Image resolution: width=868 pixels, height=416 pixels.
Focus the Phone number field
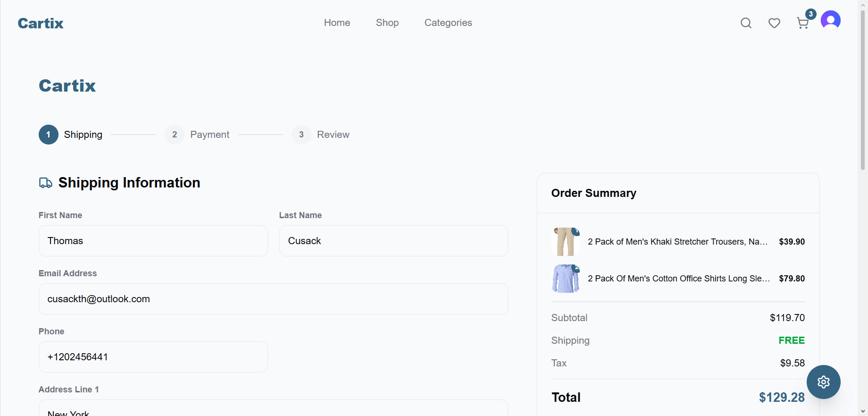(153, 357)
